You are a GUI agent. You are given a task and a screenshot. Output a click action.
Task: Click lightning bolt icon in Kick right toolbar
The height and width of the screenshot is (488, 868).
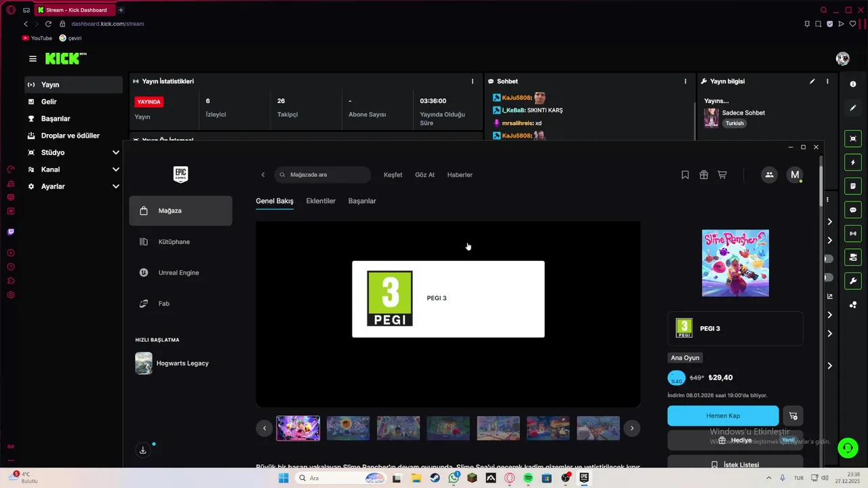[x=853, y=163]
